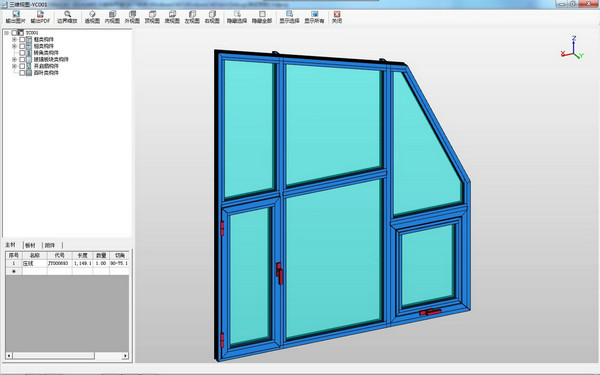
Task: Click hide selection (隐藏选择) icon
Action: point(237,17)
